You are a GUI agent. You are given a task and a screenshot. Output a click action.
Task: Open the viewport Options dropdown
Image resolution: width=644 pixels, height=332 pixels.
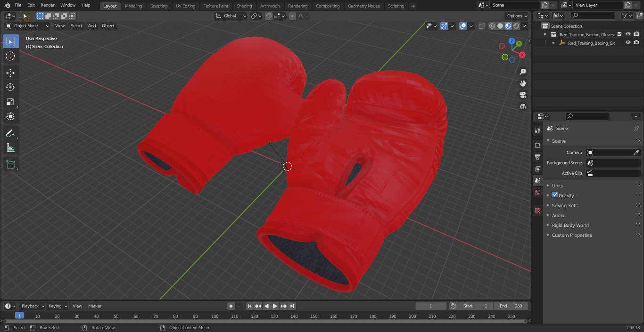point(517,16)
